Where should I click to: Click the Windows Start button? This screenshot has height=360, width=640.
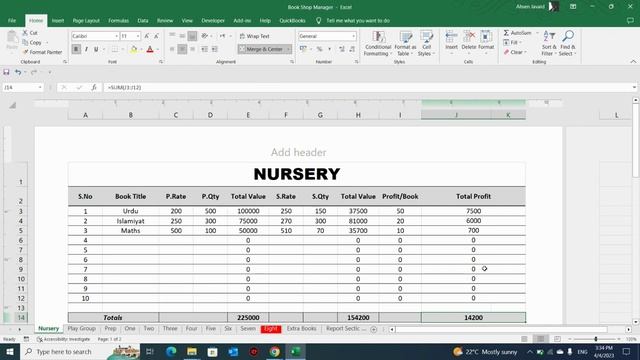click(x=10, y=351)
